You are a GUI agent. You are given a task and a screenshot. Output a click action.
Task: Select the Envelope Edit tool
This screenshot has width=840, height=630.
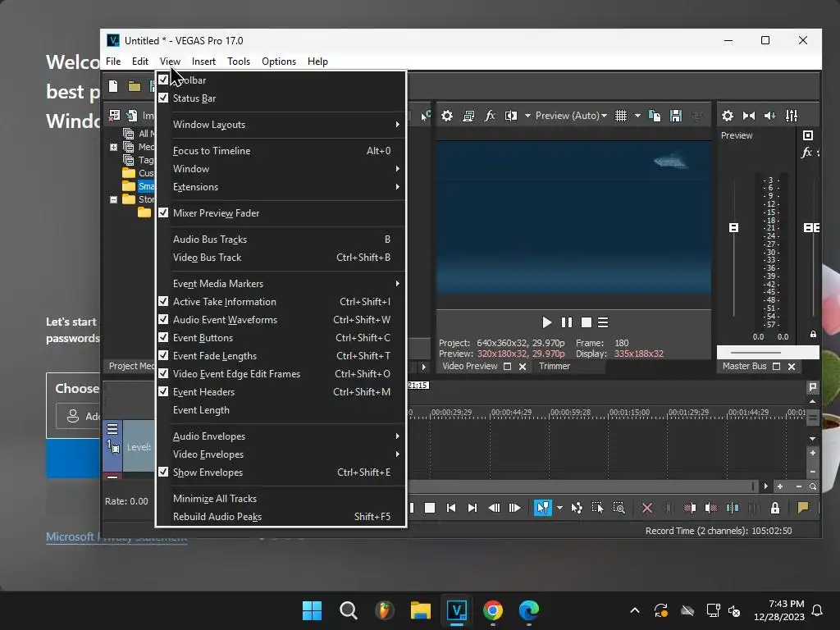point(577,508)
